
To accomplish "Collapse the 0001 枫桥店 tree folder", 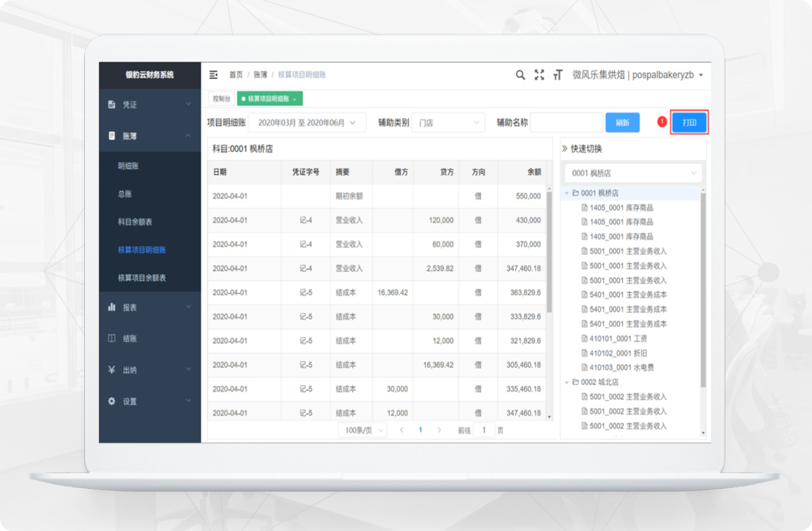I will (567, 193).
